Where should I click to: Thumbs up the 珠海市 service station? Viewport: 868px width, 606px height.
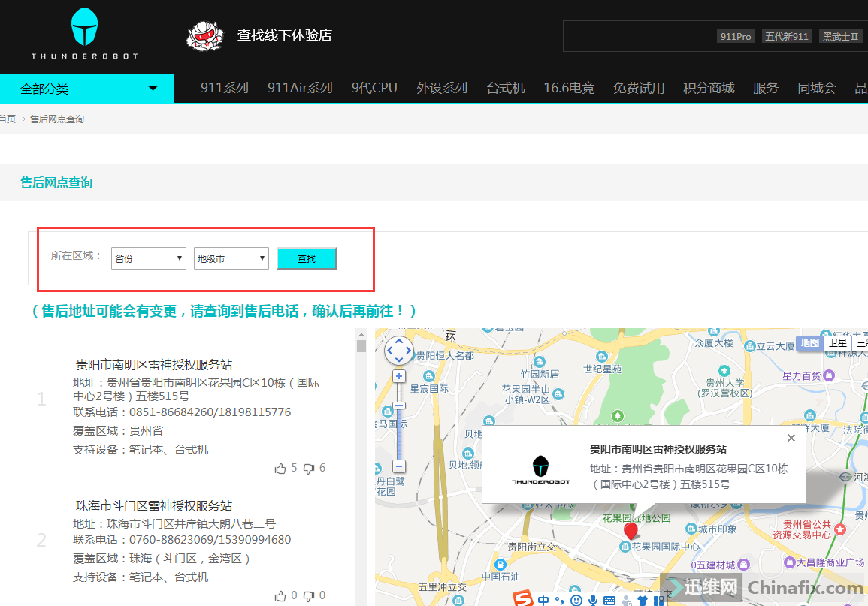(280, 596)
